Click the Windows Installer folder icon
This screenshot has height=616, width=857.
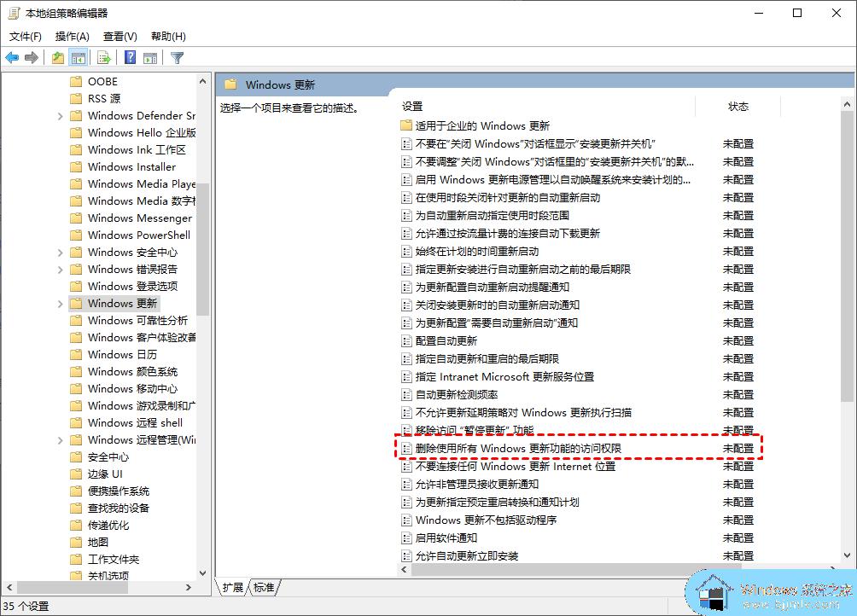pyautogui.click(x=77, y=166)
